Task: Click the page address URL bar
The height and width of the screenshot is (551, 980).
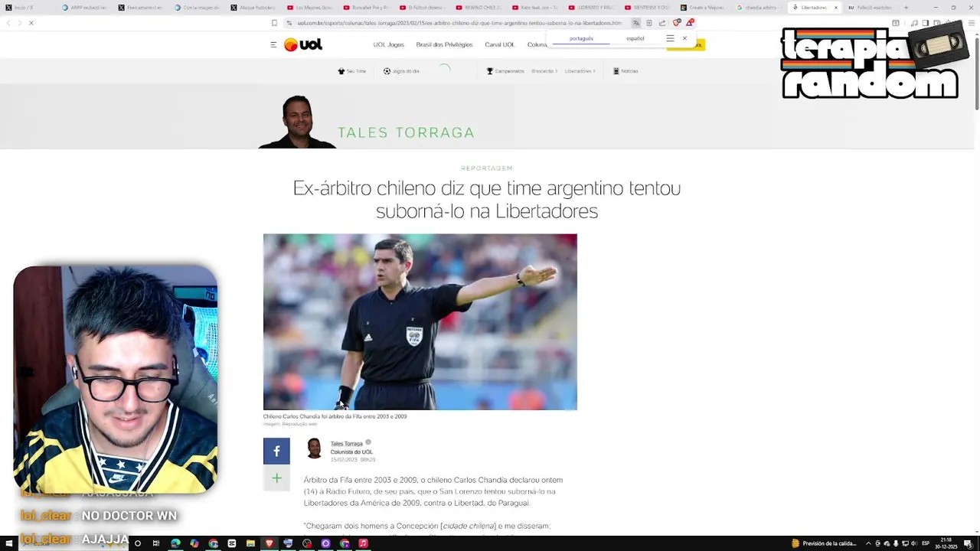Action: (459, 23)
